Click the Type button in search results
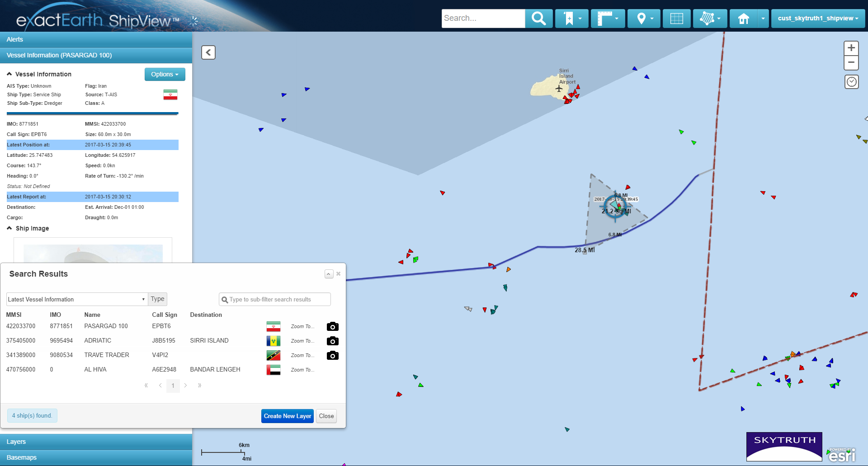 point(157,299)
